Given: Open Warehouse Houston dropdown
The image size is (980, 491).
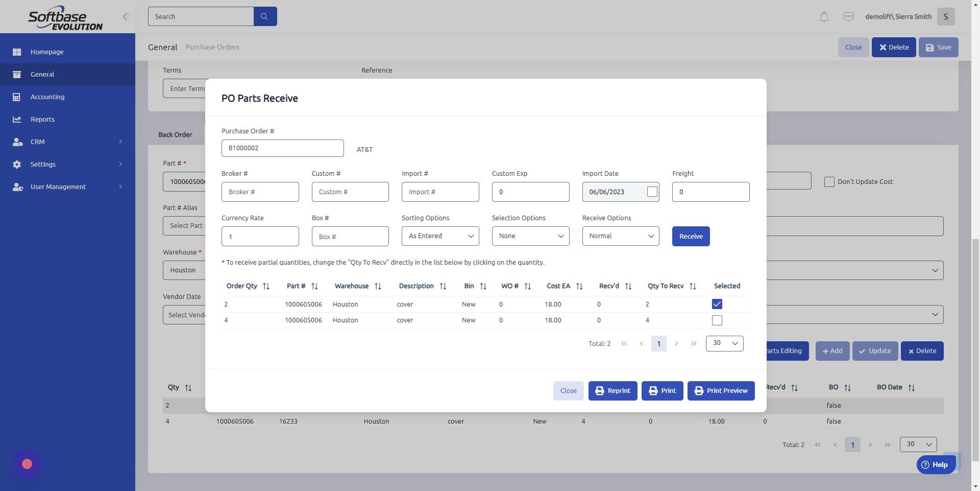Looking at the screenshot, I should pyautogui.click(x=184, y=270).
